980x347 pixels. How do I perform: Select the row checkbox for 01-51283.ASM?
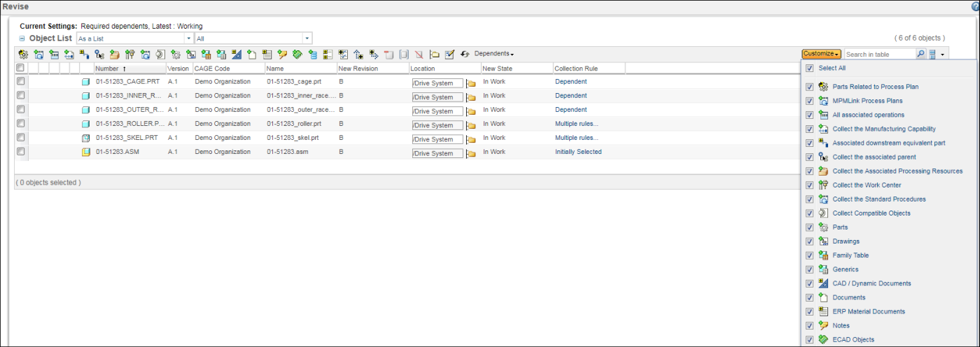tap(21, 151)
